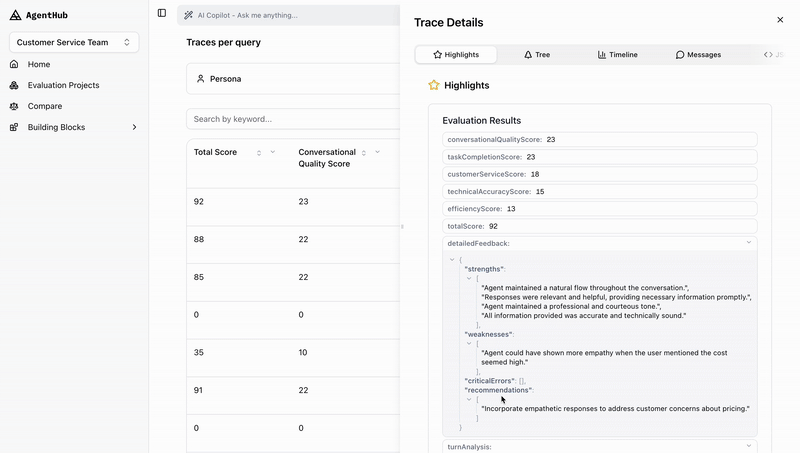Viewport: 800px width, 453px height.
Task: Click the Compare scales icon
Action: coord(14,106)
